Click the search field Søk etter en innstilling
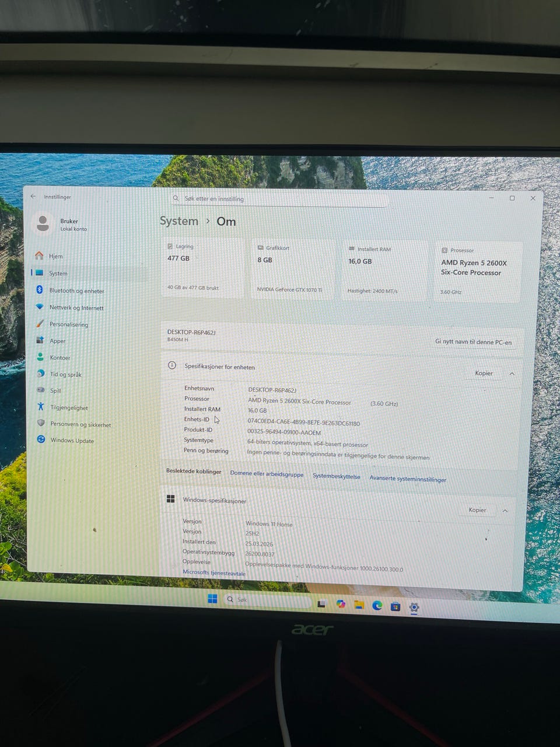560x747 pixels. tap(279, 199)
